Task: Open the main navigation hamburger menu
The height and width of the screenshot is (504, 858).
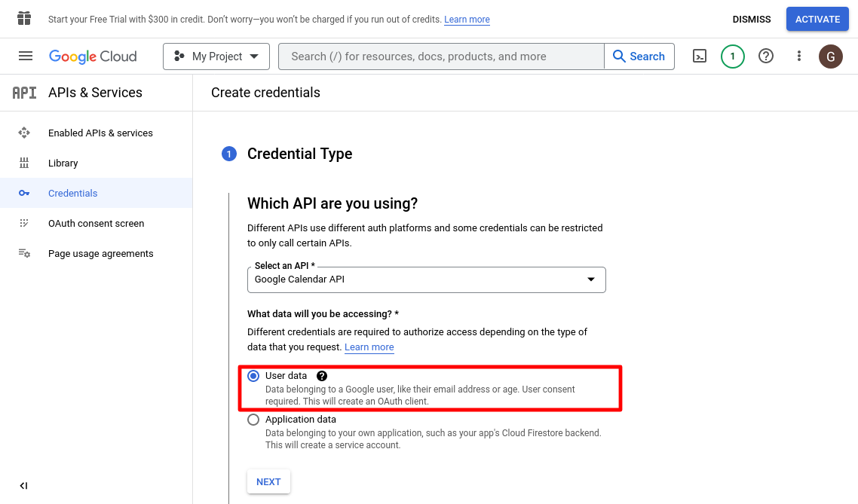Action: tap(26, 57)
